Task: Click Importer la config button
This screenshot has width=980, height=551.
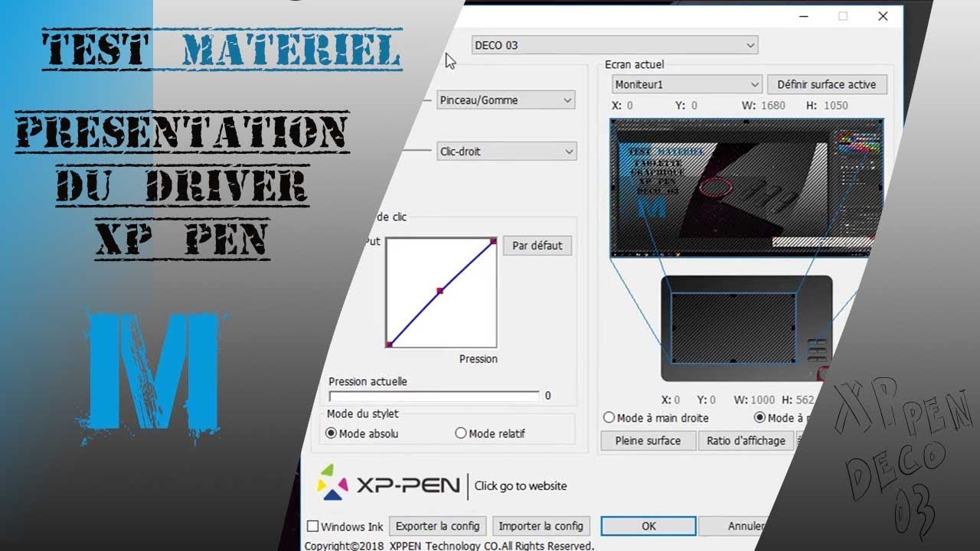Action: point(541,526)
